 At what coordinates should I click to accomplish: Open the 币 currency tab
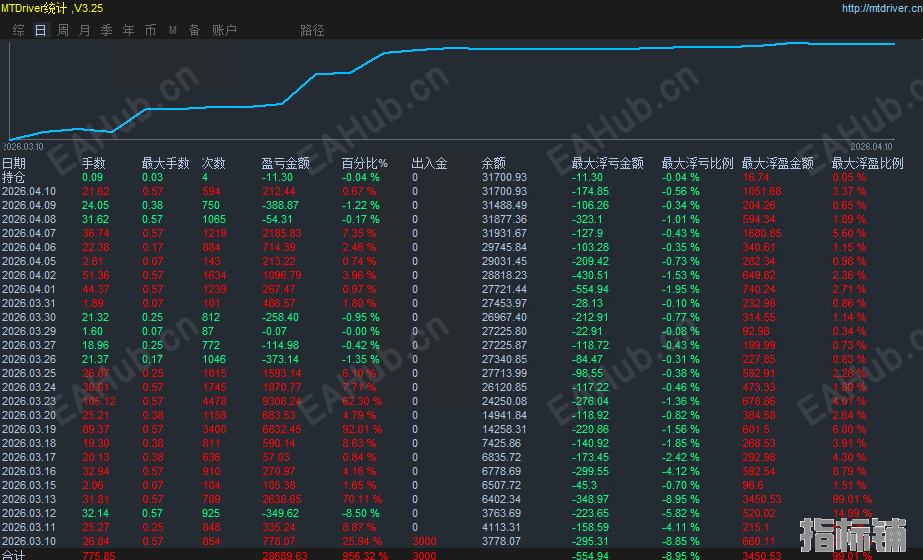coord(150,30)
